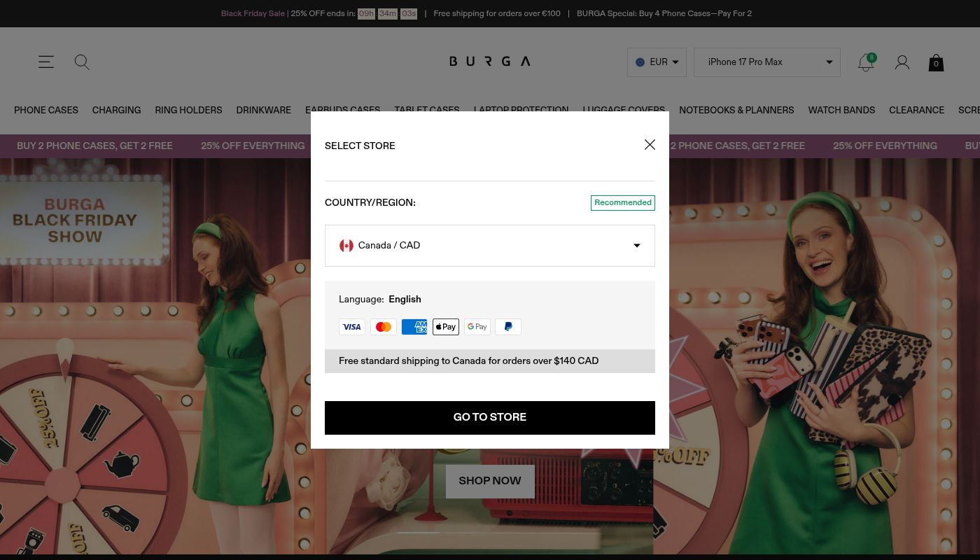The height and width of the screenshot is (560, 980).
Task: Click the first carousel slide indicator
Action: click(x=419, y=533)
